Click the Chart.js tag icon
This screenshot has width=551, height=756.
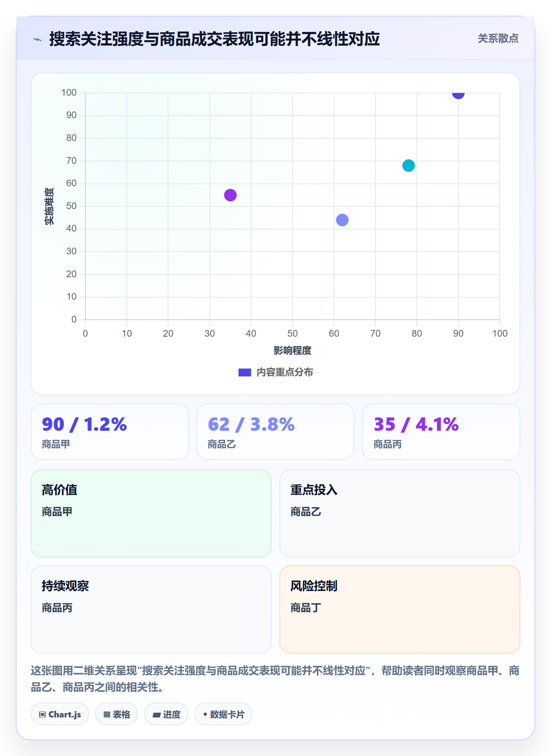[x=43, y=714]
